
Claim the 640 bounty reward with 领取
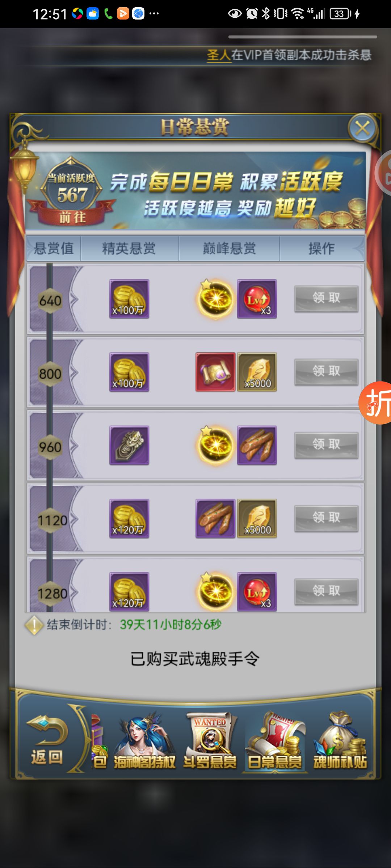pyautogui.click(x=326, y=299)
